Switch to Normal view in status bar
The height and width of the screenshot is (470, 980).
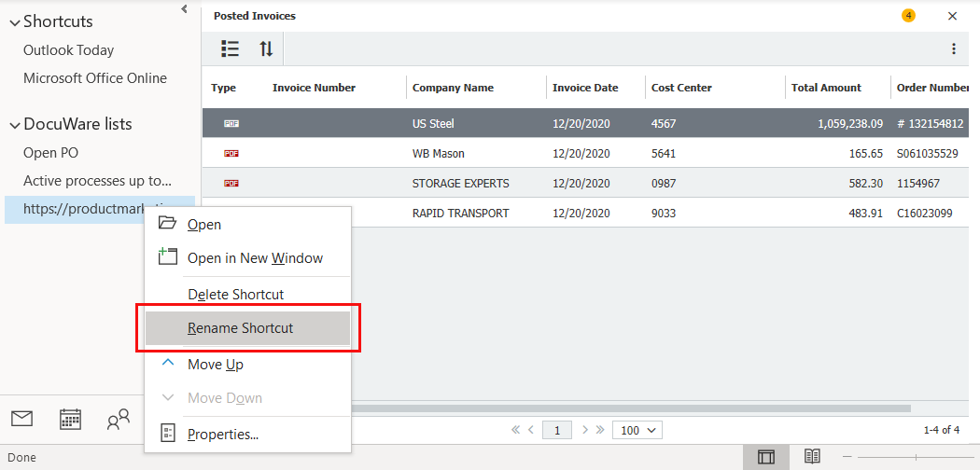click(766, 457)
